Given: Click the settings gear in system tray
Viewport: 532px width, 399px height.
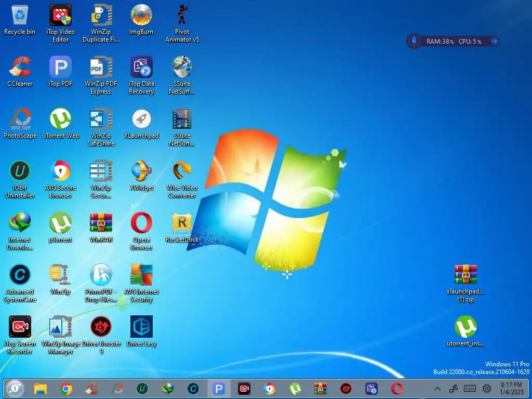Looking at the screenshot, I should (x=487, y=389).
